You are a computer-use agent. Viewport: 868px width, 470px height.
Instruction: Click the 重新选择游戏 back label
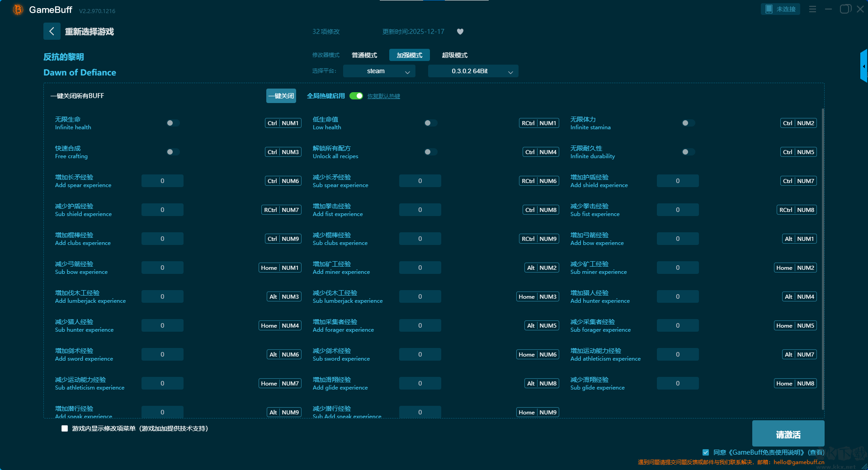[90, 32]
